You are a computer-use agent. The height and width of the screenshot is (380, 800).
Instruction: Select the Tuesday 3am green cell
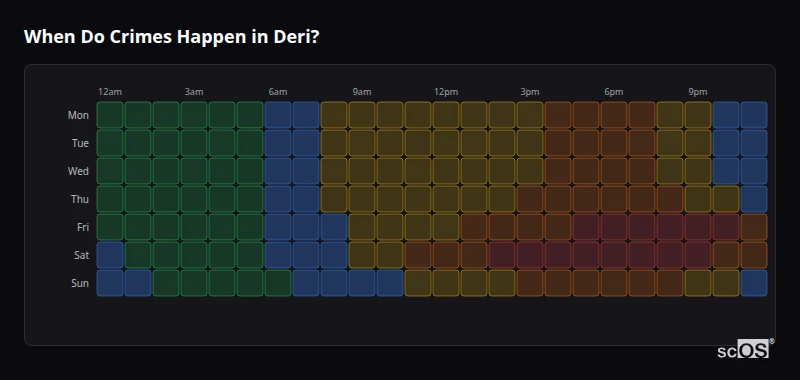pyautogui.click(x=194, y=143)
